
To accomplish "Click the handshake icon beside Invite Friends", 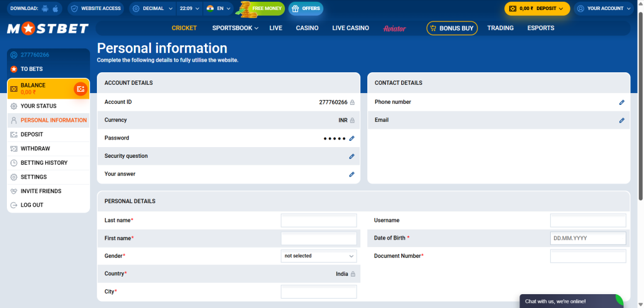I will click(x=14, y=191).
